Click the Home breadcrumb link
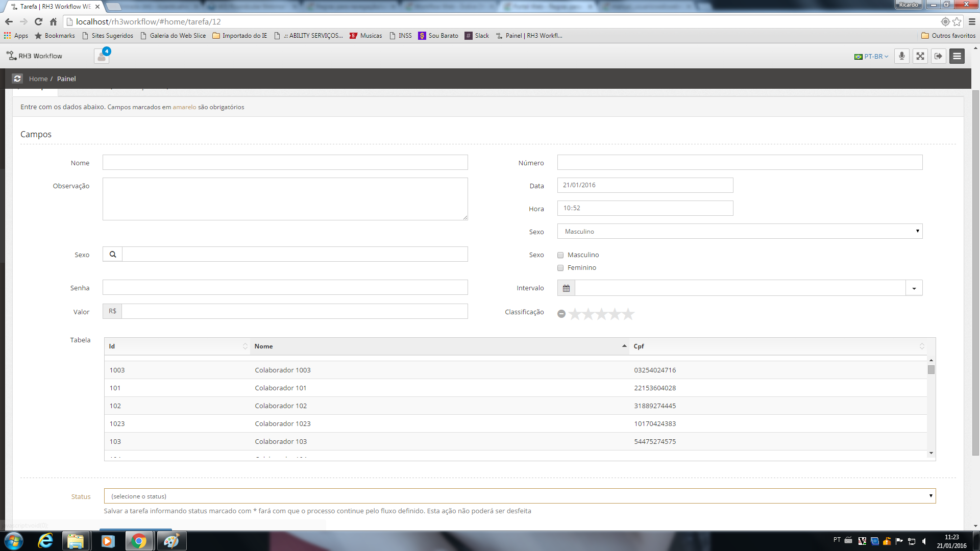980x551 pixels. coord(38,79)
